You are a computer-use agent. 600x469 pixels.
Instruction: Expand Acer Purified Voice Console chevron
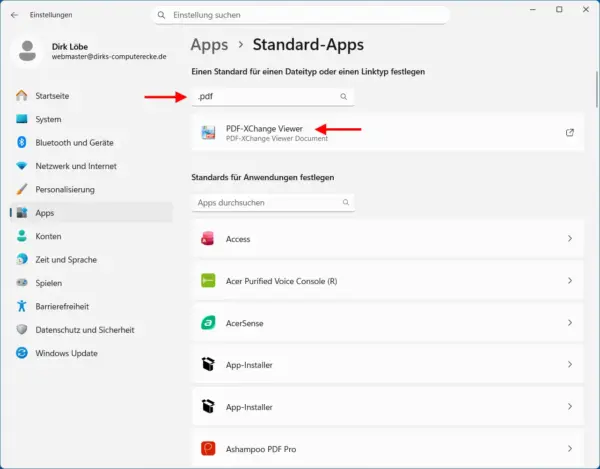(x=570, y=280)
